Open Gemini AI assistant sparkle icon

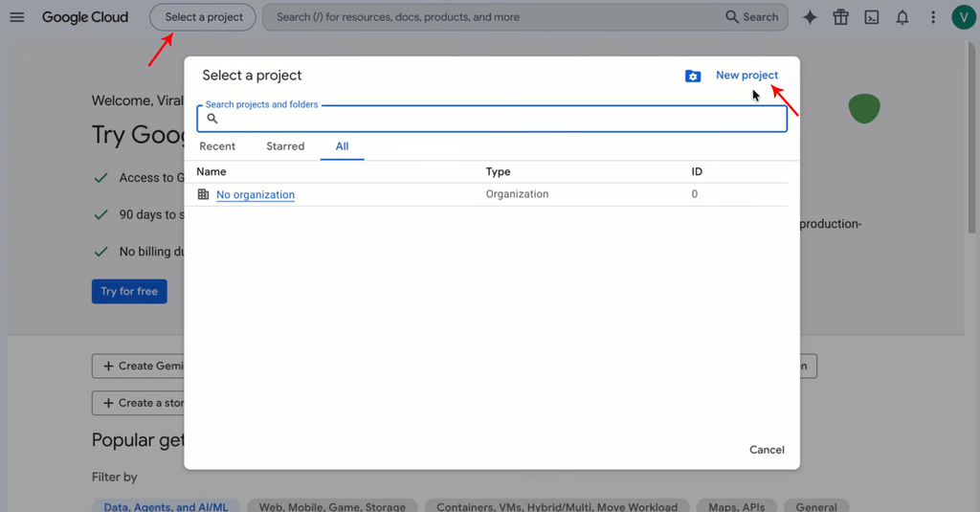point(810,17)
